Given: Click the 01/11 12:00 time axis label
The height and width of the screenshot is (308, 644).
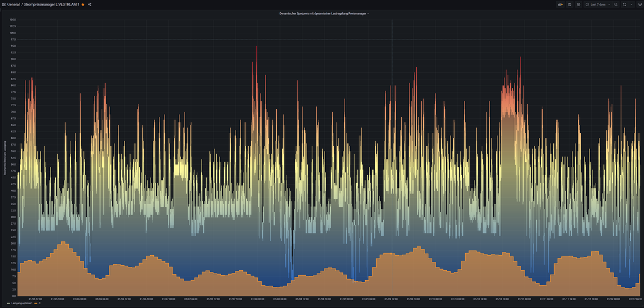Looking at the screenshot, I should tap(570, 299).
